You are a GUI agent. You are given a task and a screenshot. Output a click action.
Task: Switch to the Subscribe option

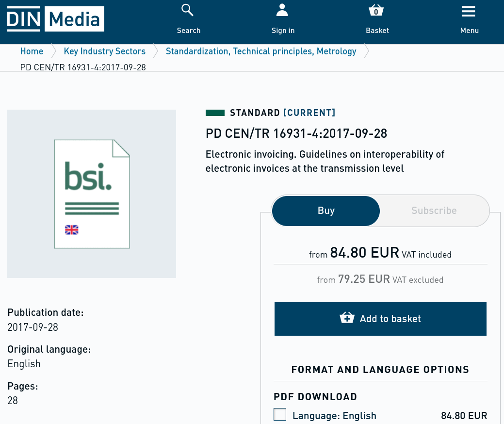(434, 211)
